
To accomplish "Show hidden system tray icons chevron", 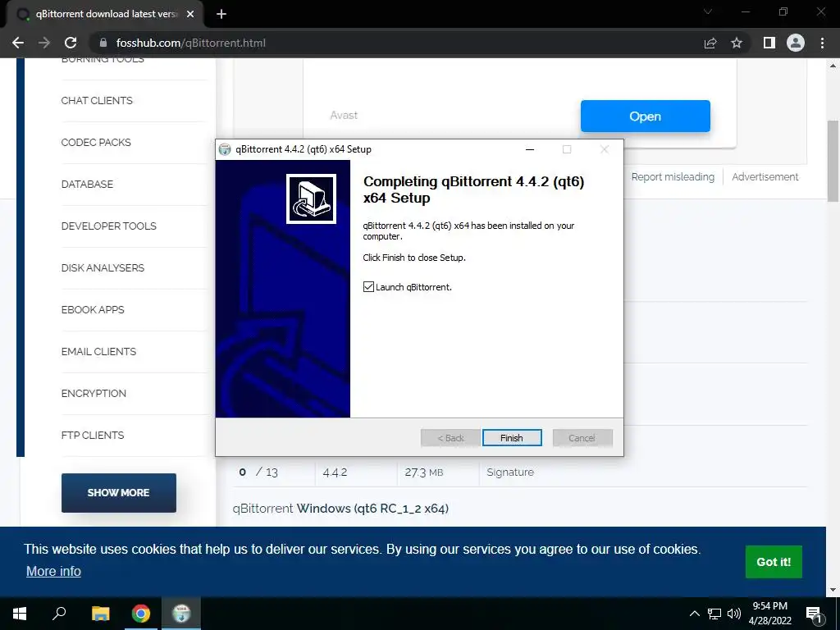I will pos(694,614).
